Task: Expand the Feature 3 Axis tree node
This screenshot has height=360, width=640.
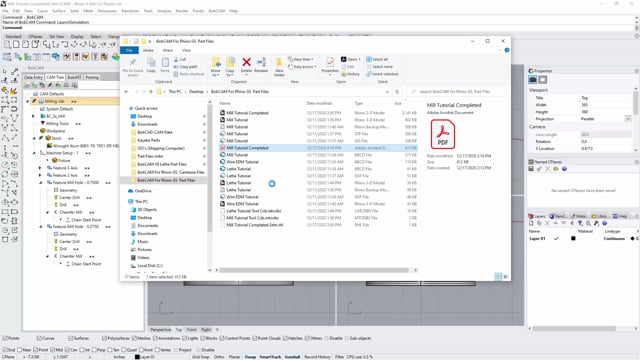Action: tap(40, 168)
